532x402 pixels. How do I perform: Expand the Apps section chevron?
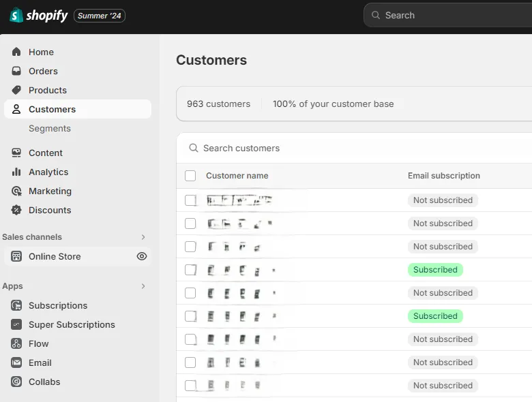tap(143, 286)
